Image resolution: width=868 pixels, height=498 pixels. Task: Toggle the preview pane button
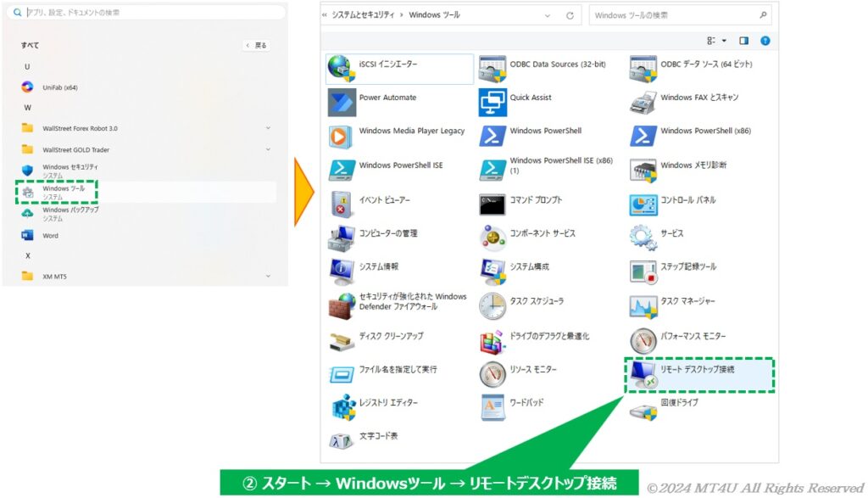click(744, 41)
